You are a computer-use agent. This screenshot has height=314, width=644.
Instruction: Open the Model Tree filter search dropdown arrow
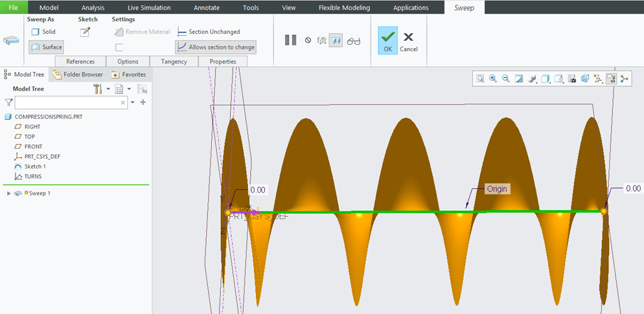tap(133, 103)
